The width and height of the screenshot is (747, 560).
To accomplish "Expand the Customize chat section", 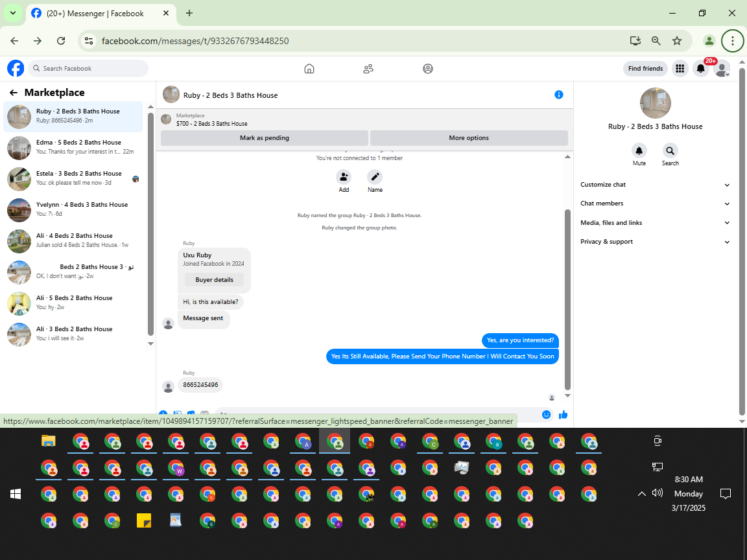I will 655,185.
